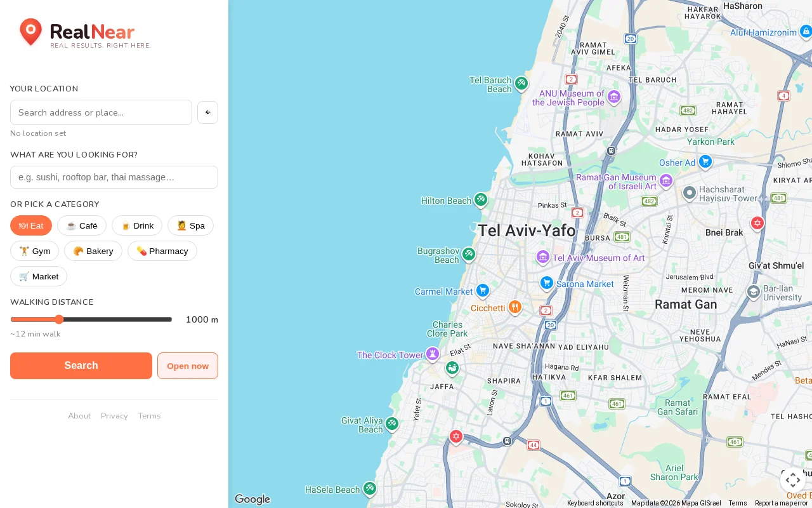Open the sidebar Terms link
Image resolution: width=812 pixels, height=508 pixels.
click(x=149, y=416)
